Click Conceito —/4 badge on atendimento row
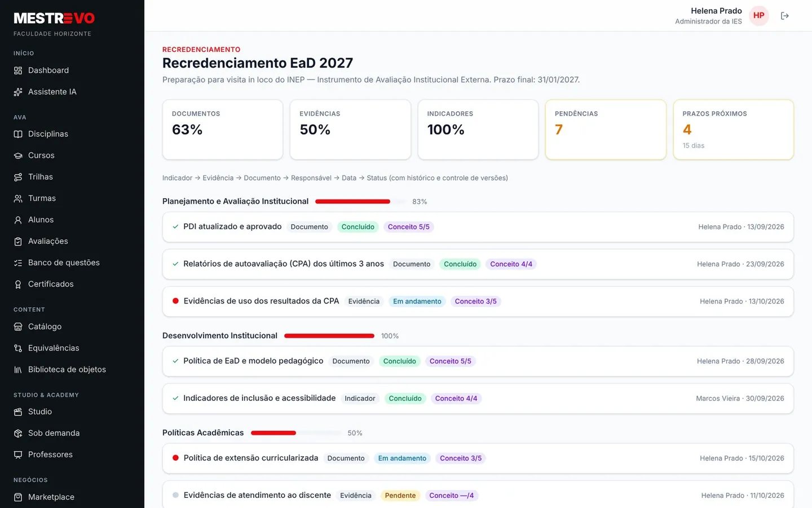The image size is (812, 508). point(452,496)
